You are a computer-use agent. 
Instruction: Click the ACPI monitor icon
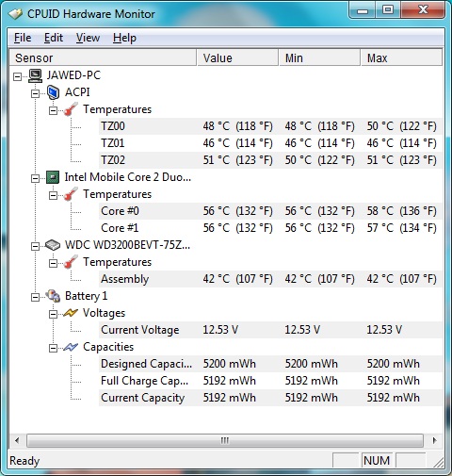click(x=53, y=92)
